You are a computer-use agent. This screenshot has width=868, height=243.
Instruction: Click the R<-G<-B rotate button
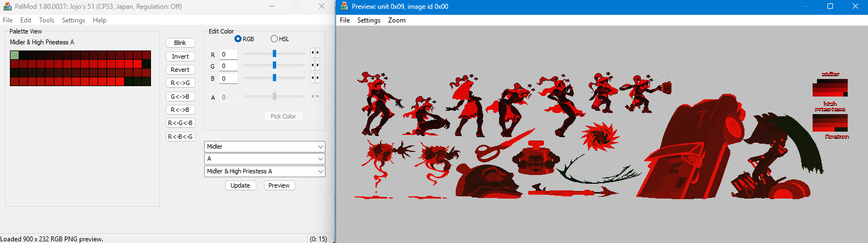click(180, 123)
